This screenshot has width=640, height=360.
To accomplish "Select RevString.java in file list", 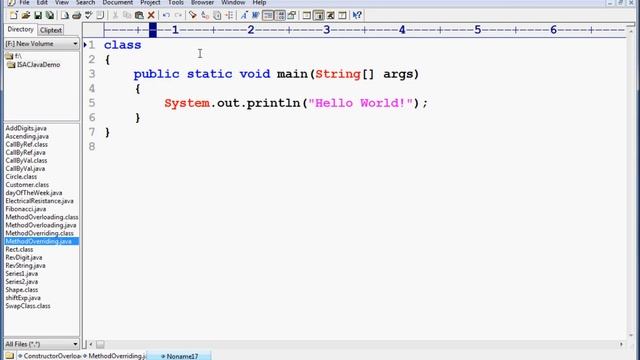I will point(25,265).
